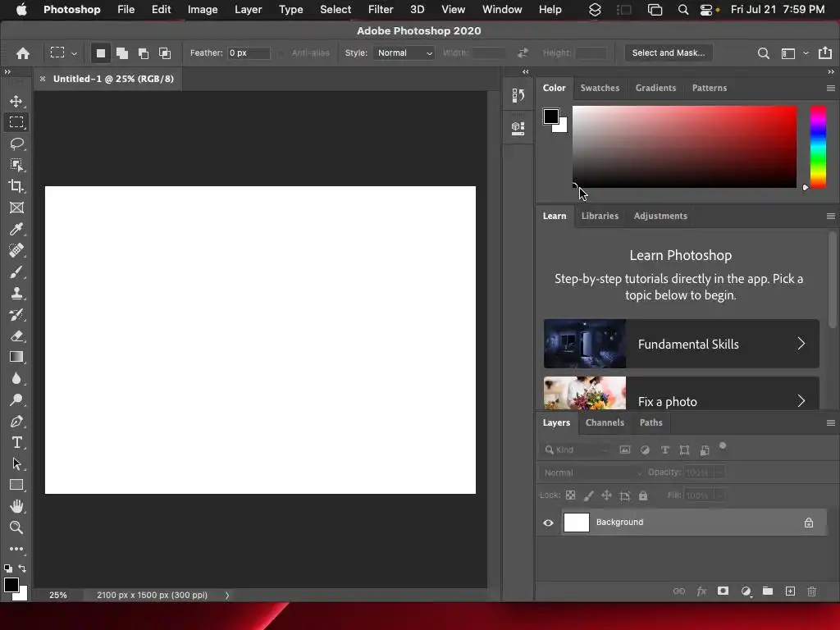This screenshot has width=840, height=630.
Task: Select the Crop tool
Action: coord(16,186)
